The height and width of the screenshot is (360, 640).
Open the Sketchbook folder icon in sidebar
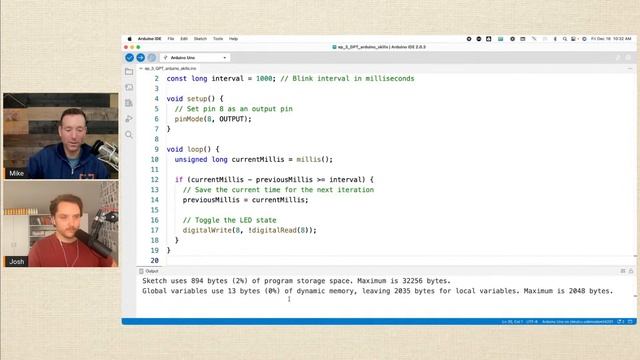point(129,72)
